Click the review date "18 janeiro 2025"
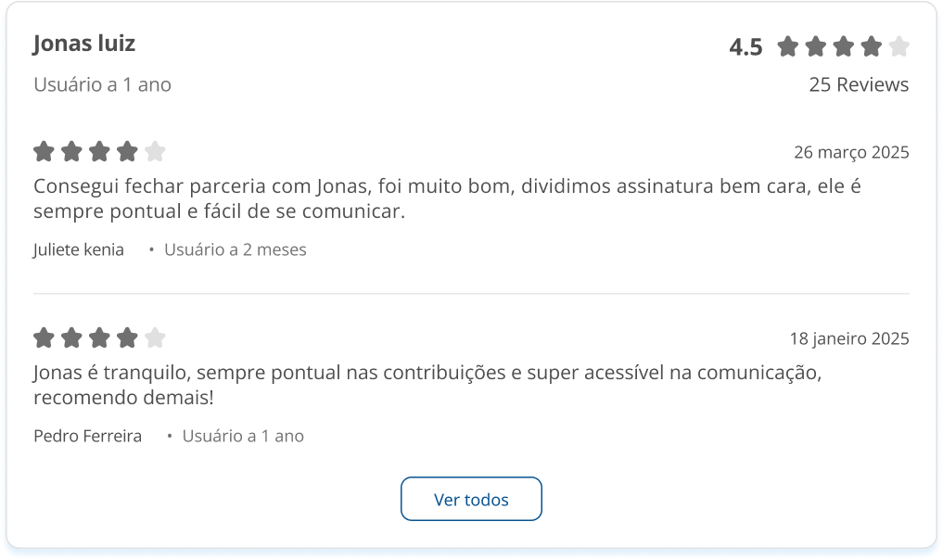The height and width of the screenshot is (560, 943). (x=848, y=338)
